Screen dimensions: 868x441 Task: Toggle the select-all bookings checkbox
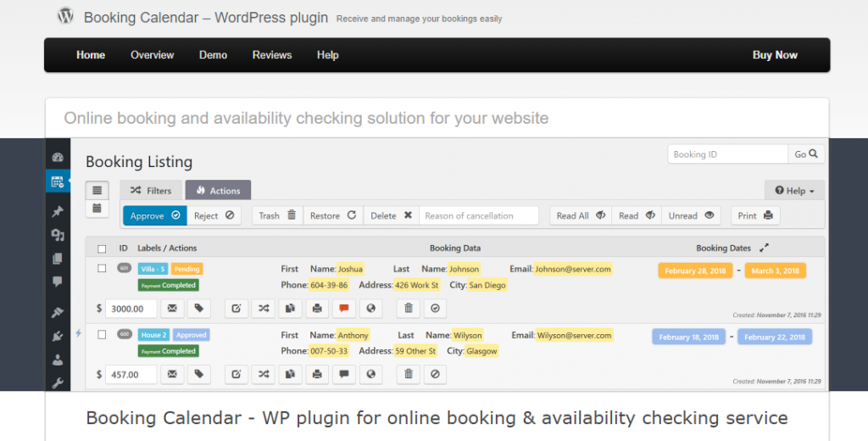click(102, 248)
